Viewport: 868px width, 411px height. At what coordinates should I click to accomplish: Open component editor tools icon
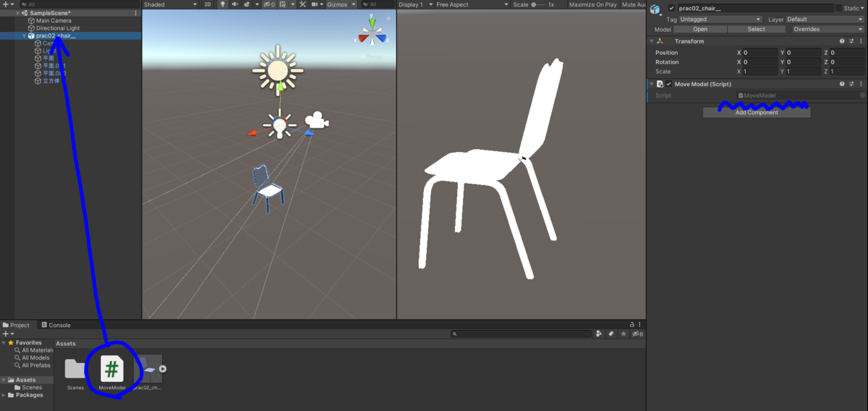pyautogui.click(x=302, y=4)
